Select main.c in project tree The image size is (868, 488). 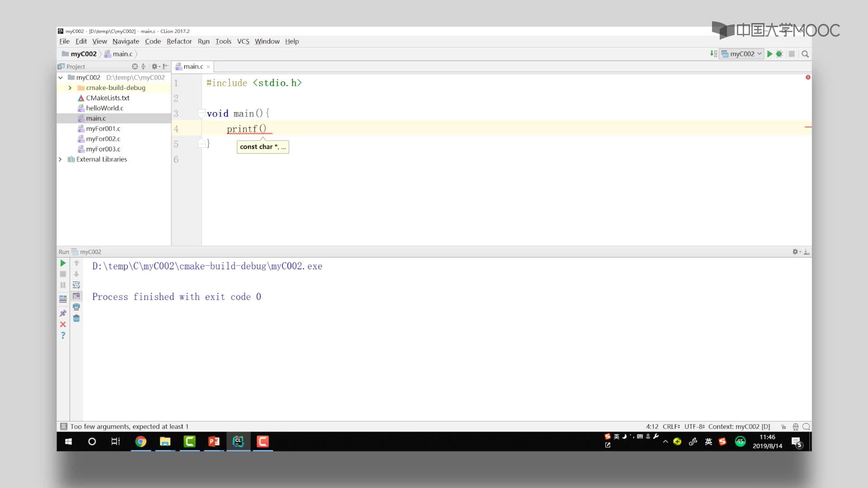point(96,118)
